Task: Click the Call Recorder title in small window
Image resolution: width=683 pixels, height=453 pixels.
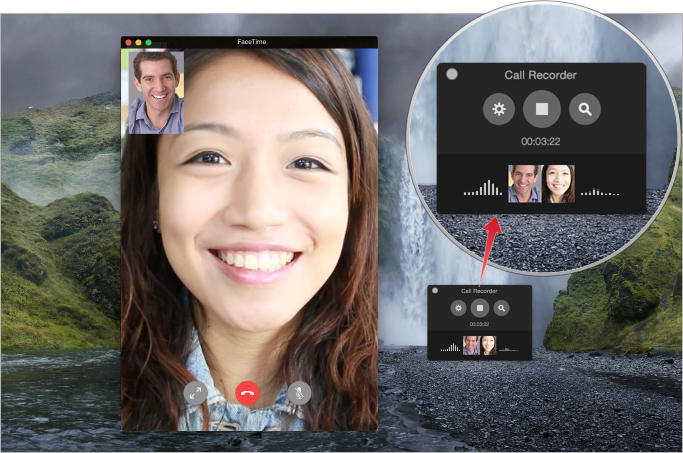Action: click(479, 291)
